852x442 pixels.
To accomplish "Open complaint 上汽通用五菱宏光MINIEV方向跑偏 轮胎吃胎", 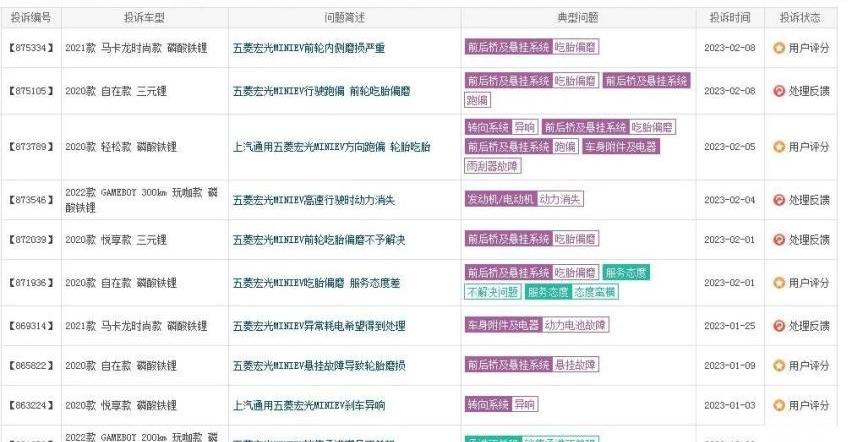I will click(x=331, y=147).
